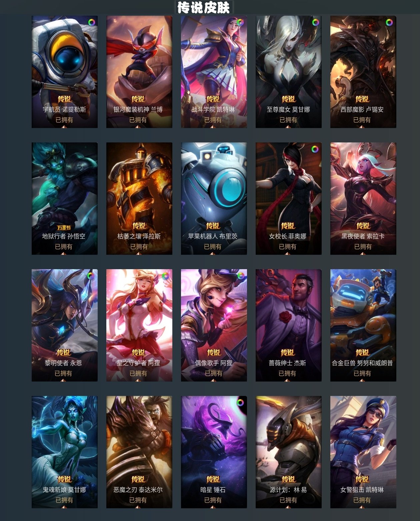
Task: Open 合金巨兽 努努和威朗普 skin thumbnail
Action: [363, 325]
